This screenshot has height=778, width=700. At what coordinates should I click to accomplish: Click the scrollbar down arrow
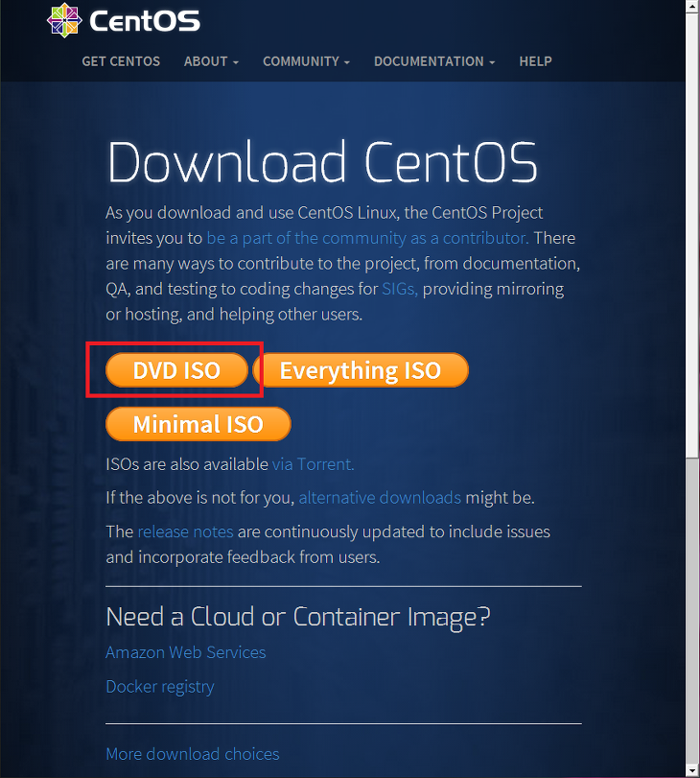(692, 771)
